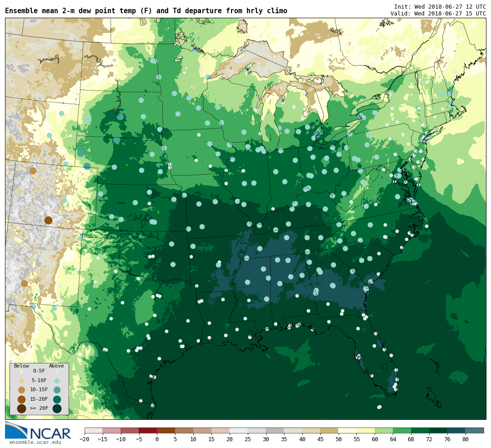Click the Below 0-5F legend circle
Screen dimensions: 491x448
pos(22,371)
